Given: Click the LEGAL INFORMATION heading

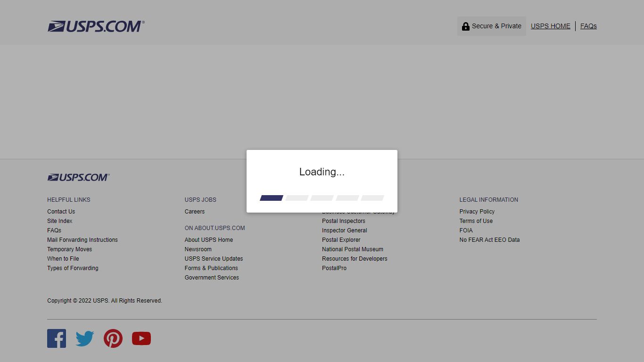Looking at the screenshot, I should [x=489, y=200].
